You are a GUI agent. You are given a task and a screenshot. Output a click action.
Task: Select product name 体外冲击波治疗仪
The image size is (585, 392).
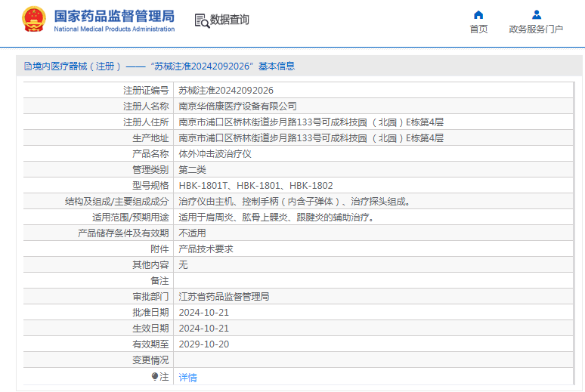(x=215, y=154)
